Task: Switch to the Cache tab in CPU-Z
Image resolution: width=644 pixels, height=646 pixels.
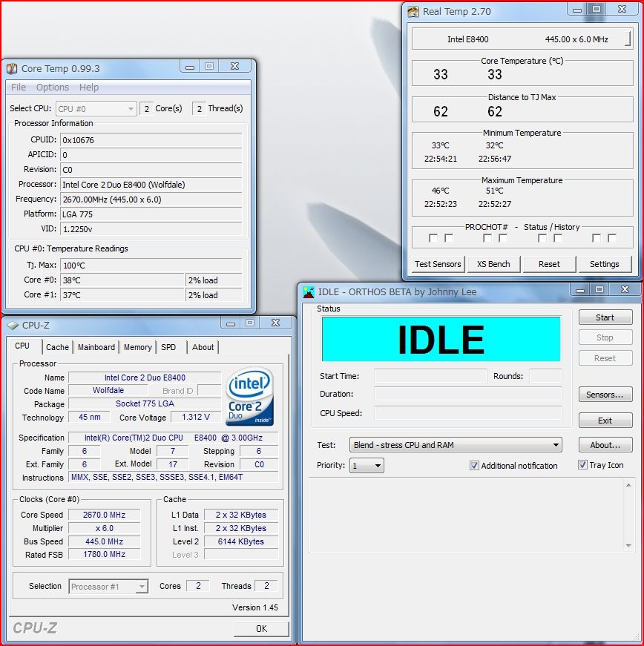Action: (x=57, y=347)
